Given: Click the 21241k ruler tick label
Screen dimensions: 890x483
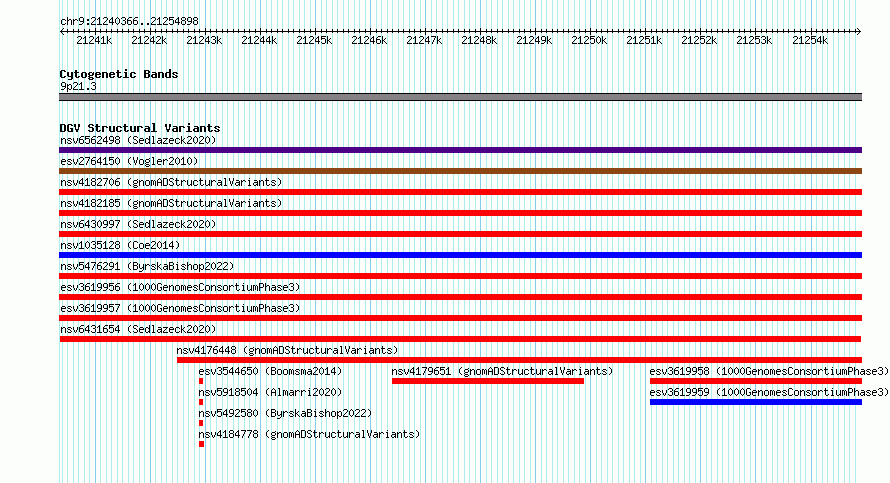Looking at the screenshot, I should coord(94,40).
